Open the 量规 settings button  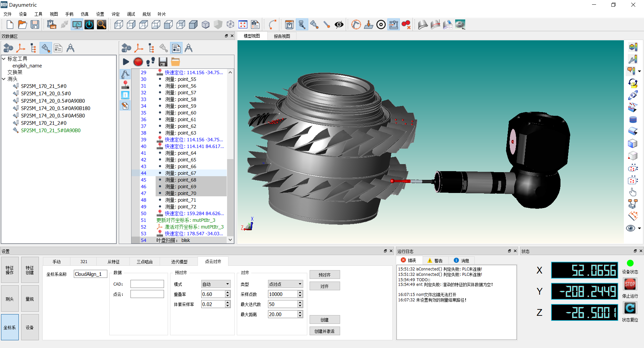(x=30, y=299)
